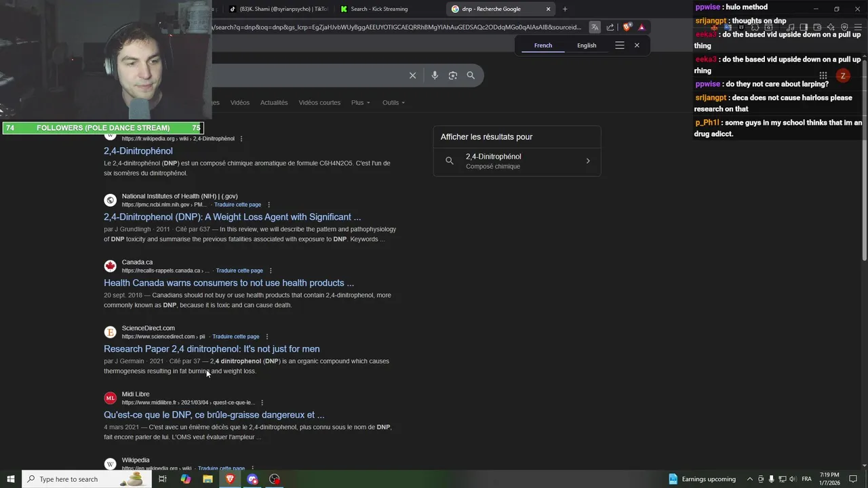
Task: Open Brave Wallet toolbar icon
Action: tap(817, 27)
